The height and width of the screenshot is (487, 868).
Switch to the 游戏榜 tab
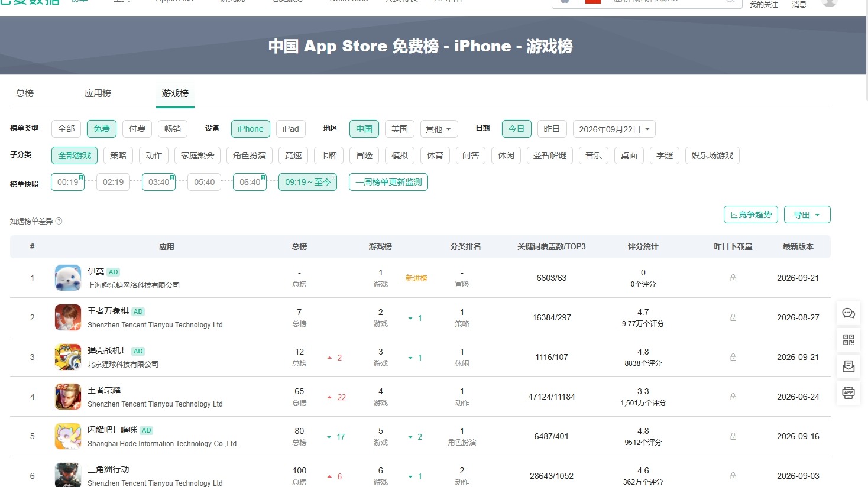point(175,93)
